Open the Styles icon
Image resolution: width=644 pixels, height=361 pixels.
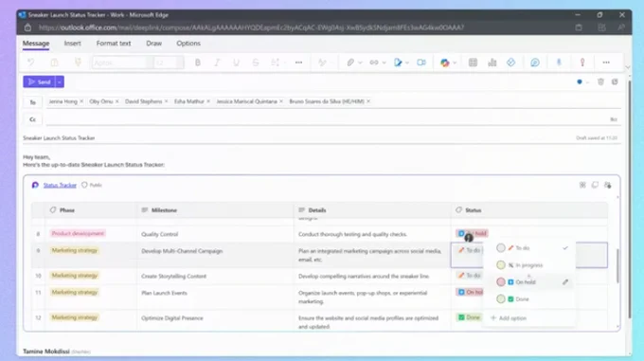click(x=322, y=63)
